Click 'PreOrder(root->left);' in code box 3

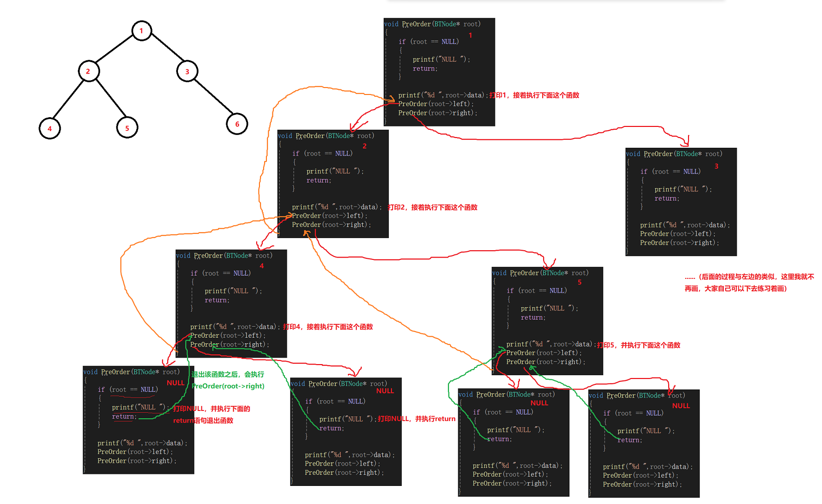coord(678,234)
